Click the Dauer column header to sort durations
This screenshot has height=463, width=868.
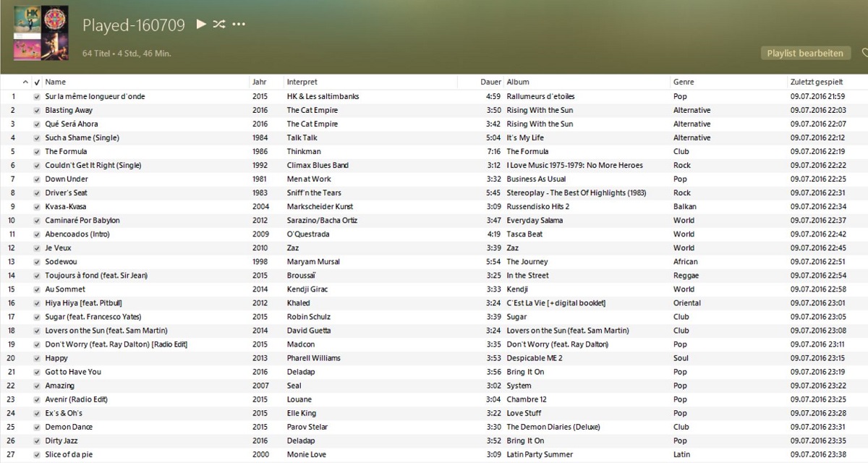click(x=490, y=81)
